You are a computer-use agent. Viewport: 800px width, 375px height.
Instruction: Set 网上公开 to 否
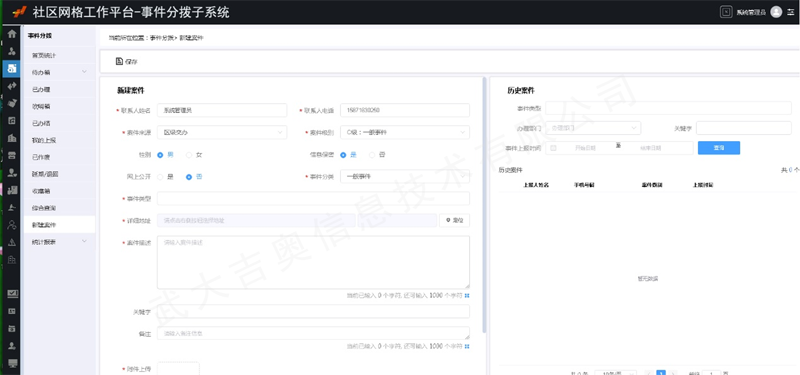coord(189,177)
